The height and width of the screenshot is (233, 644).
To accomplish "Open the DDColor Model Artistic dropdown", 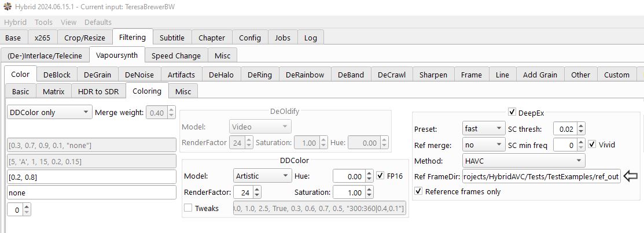I will pos(262,176).
